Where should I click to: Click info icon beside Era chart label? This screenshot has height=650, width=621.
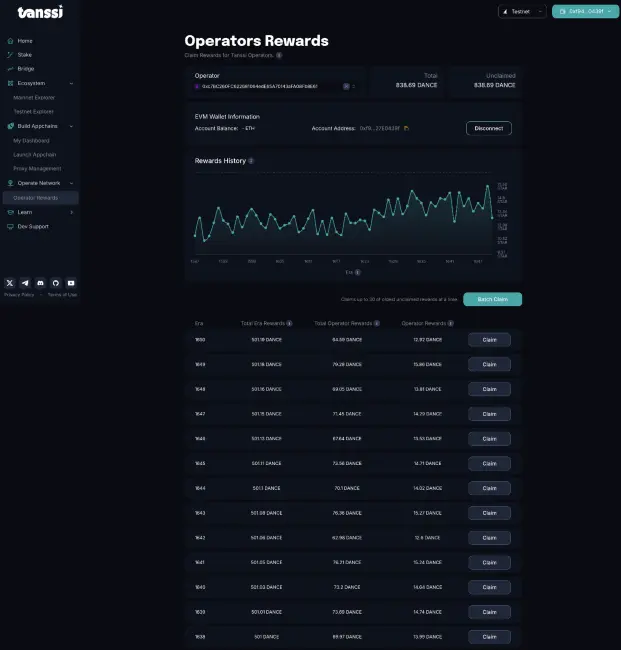(x=358, y=272)
